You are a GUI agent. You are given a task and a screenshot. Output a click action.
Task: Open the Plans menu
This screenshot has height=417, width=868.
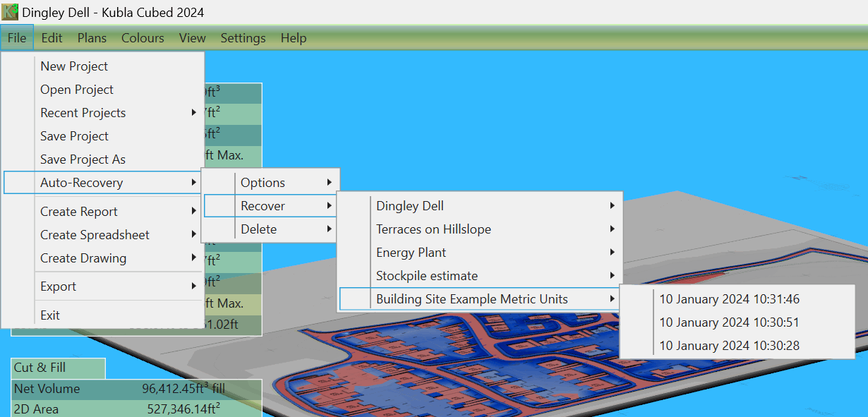coord(92,38)
